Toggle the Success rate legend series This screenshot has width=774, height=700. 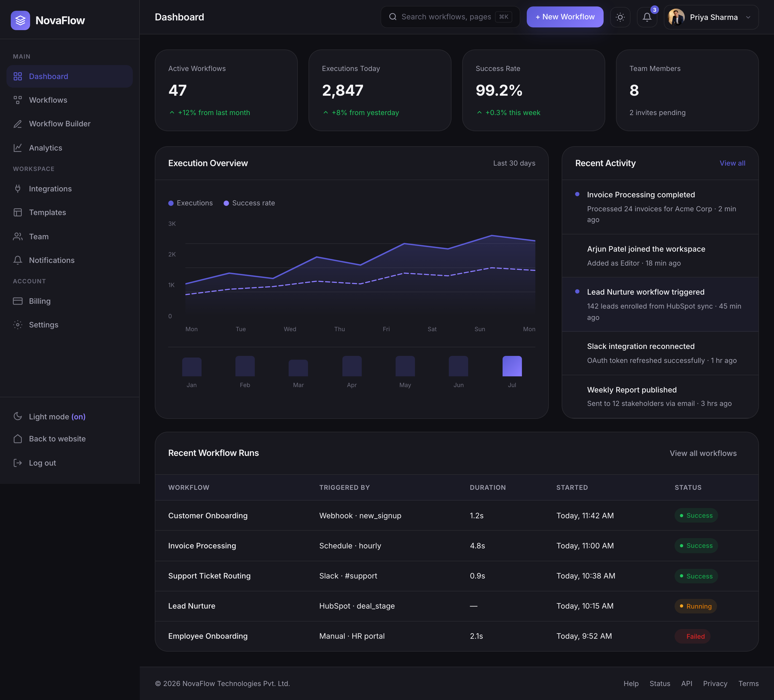coord(249,203)
